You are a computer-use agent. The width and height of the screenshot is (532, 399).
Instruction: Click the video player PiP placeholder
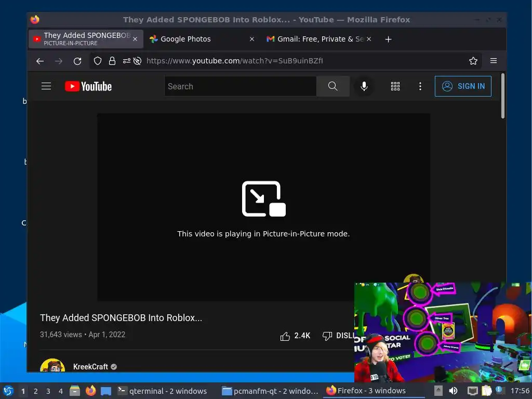coord(263,207)
